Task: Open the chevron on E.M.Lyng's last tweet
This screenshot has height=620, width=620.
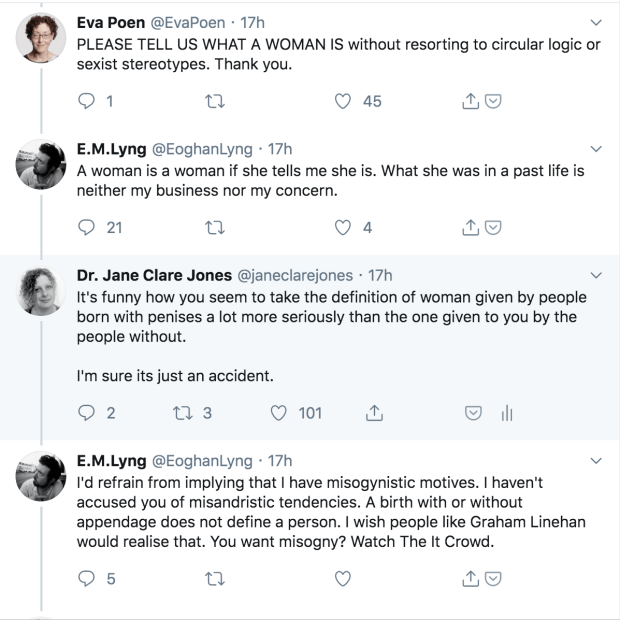Action: click(x=597, y=461)
